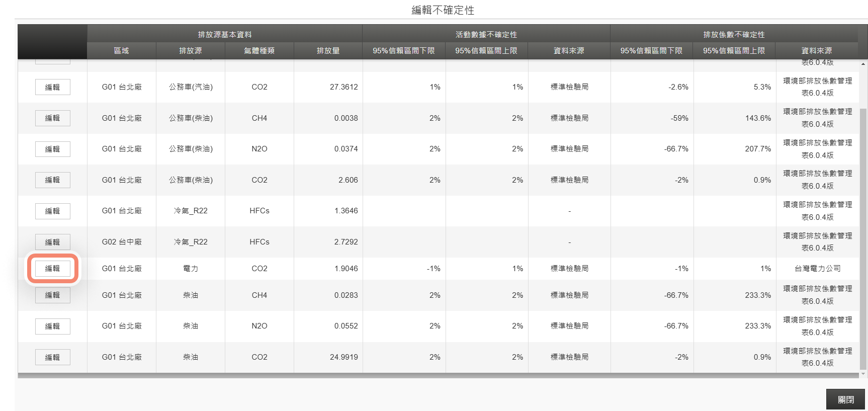Click the 排放源 column header

pos(191,51)
